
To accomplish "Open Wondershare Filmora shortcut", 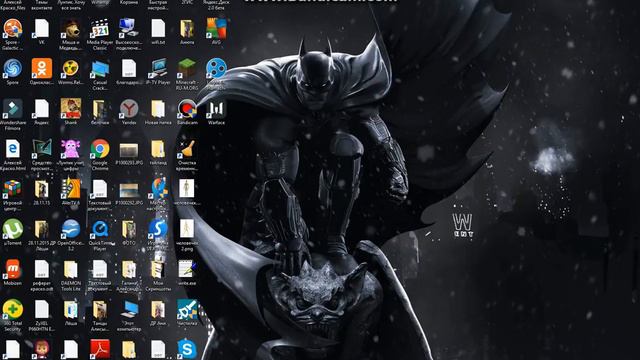I will 13,109.
